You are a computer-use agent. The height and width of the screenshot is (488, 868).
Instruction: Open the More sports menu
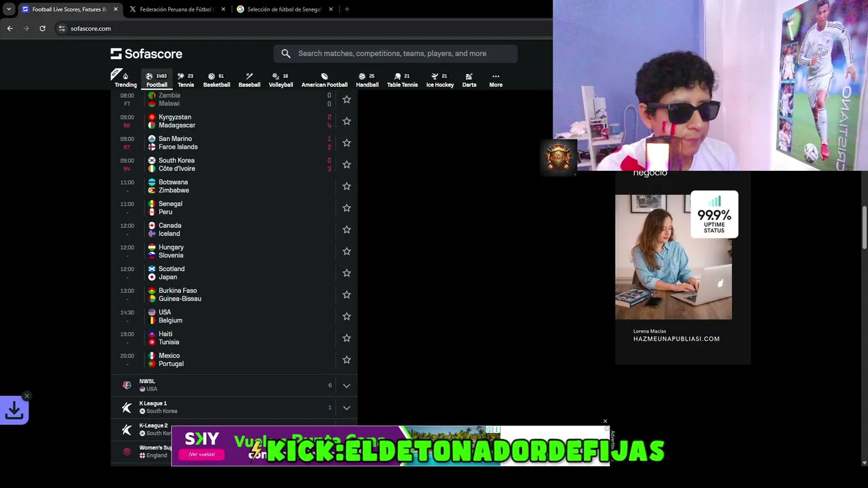pyautogui.click(x=496, y=80)
